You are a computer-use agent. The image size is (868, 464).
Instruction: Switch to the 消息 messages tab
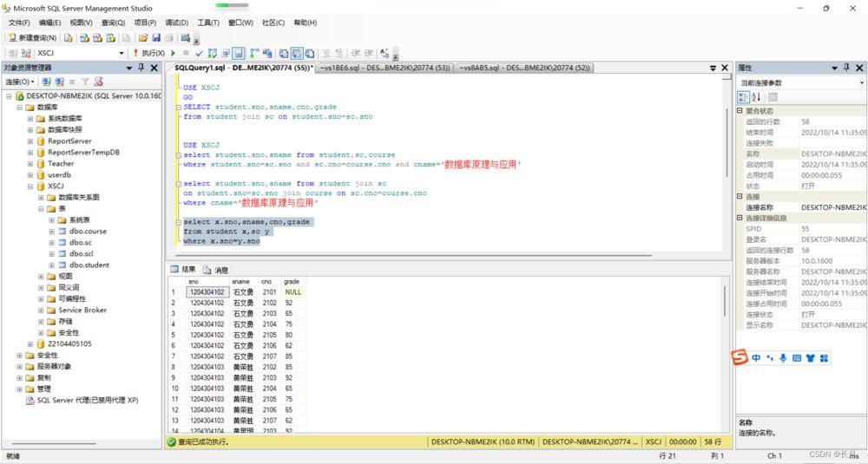[215, 270]
